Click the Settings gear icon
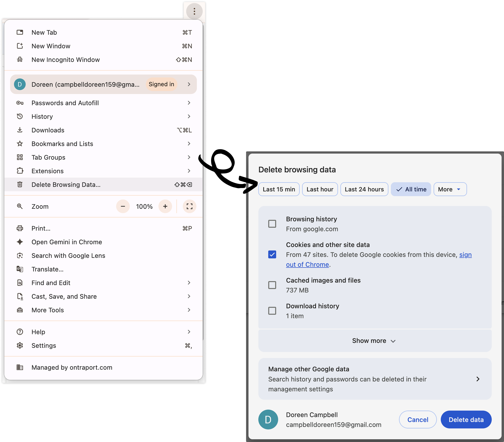The image size is (504, 442). [x=20, y=345]
